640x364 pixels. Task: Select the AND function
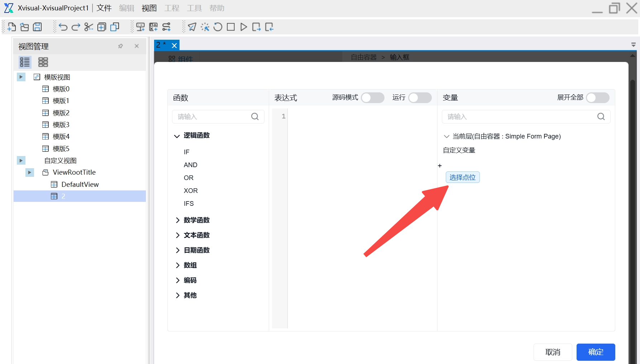click(191, 165)
